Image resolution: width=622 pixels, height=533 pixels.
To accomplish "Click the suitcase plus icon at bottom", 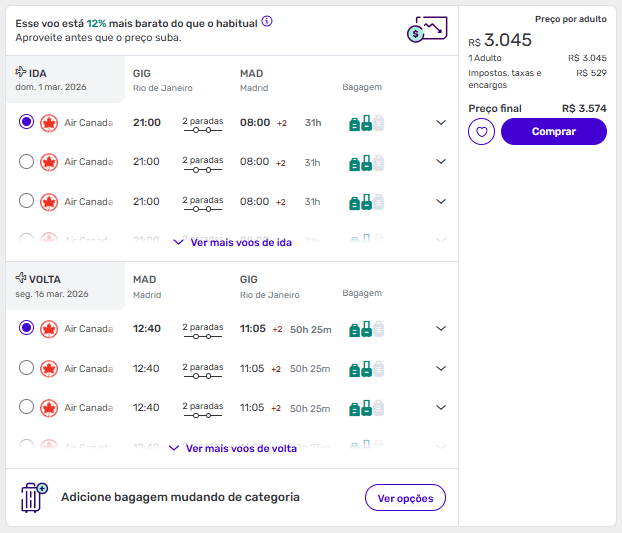I will point(35,497).
